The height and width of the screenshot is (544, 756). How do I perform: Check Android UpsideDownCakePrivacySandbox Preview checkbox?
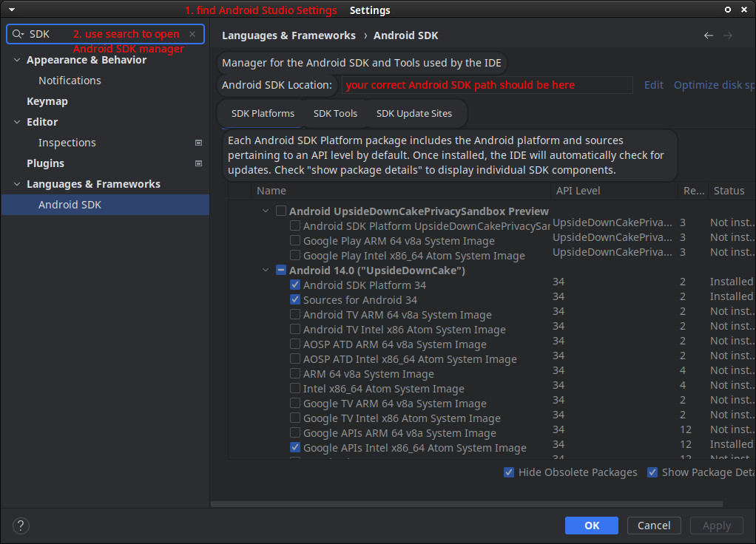click(281, 211)
